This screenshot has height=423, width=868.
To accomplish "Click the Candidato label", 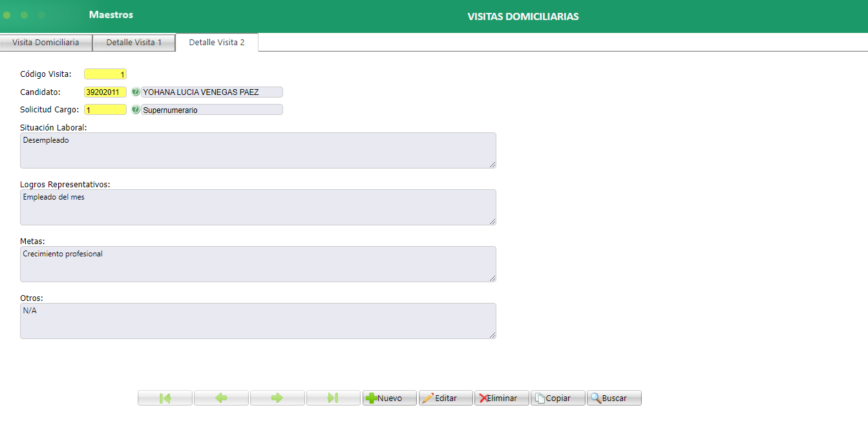I will (40, 92).
